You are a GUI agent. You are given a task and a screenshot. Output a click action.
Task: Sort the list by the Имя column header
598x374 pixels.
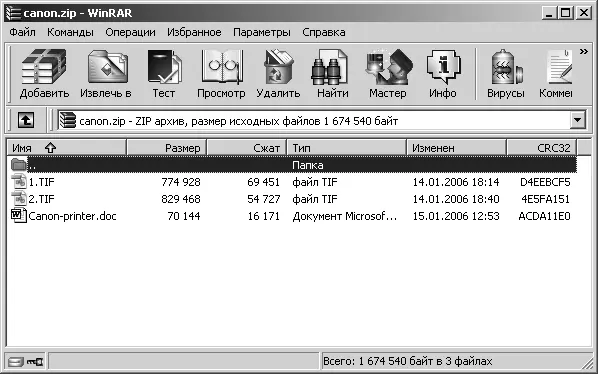66,148
